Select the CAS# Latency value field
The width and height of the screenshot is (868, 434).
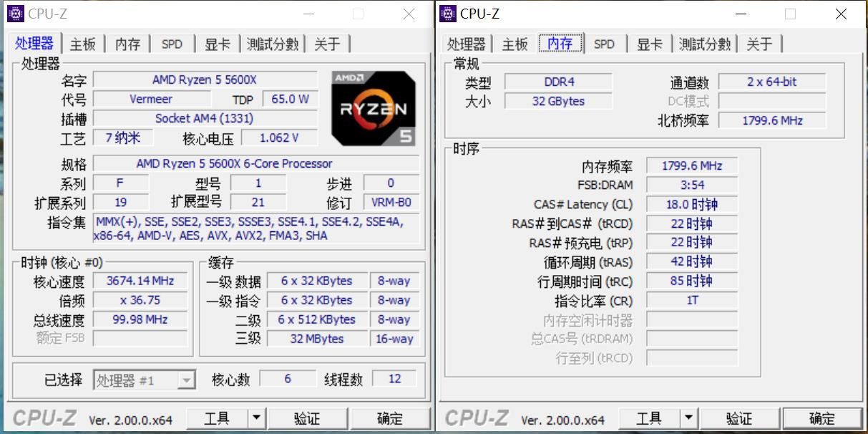click(x=691, y=204)
